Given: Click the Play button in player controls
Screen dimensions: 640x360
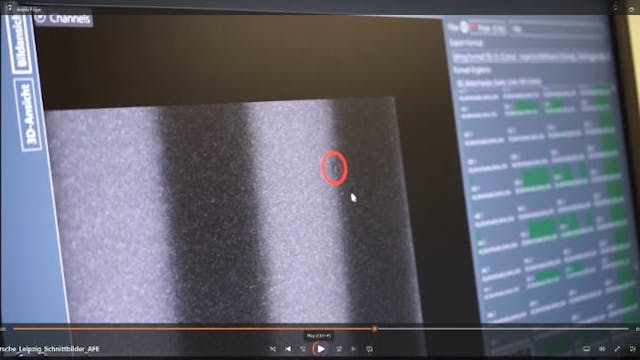Looking at the screenshot, I should click(x=321, y=349).
